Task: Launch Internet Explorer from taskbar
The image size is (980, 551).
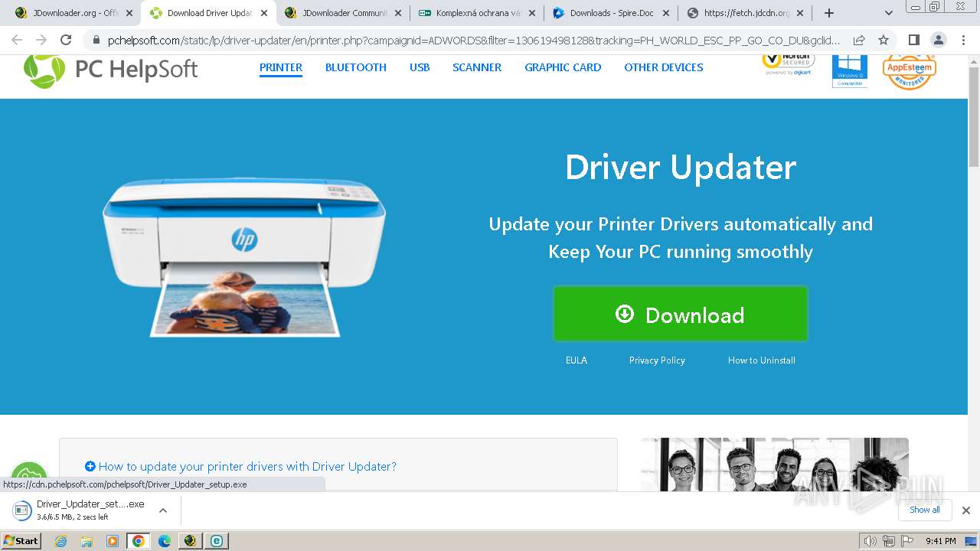Action: (60, 541)
